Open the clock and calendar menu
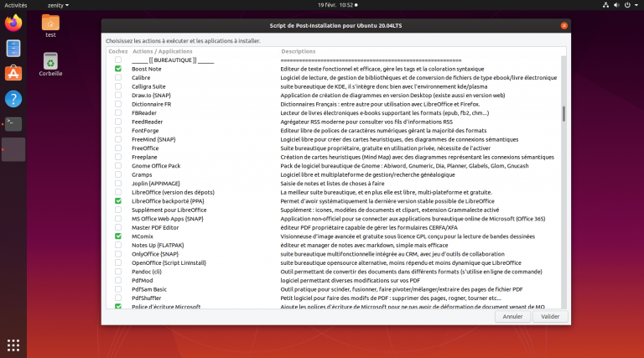Screen dimensions: 644x358 click(x=337, y=5)
